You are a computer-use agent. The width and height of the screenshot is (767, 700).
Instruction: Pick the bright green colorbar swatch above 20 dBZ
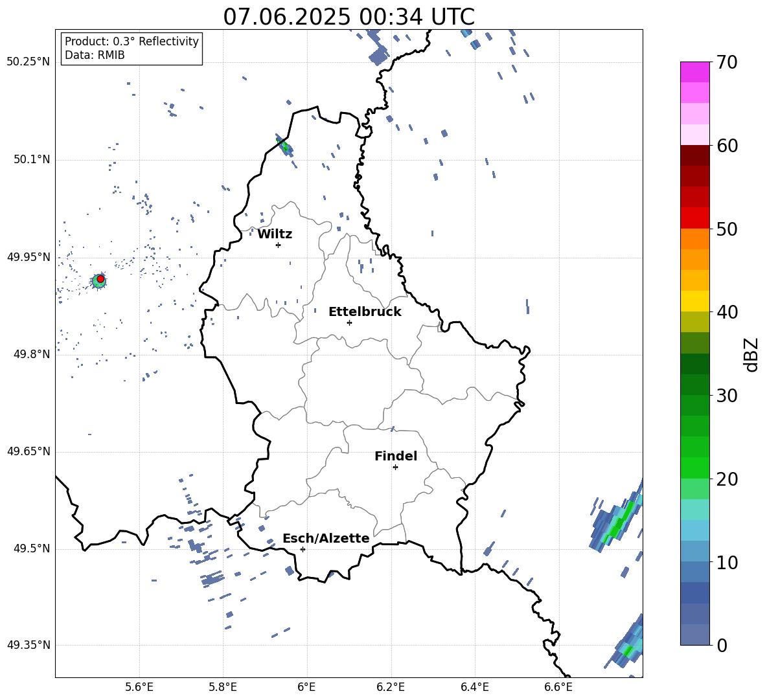pos(695,468)
